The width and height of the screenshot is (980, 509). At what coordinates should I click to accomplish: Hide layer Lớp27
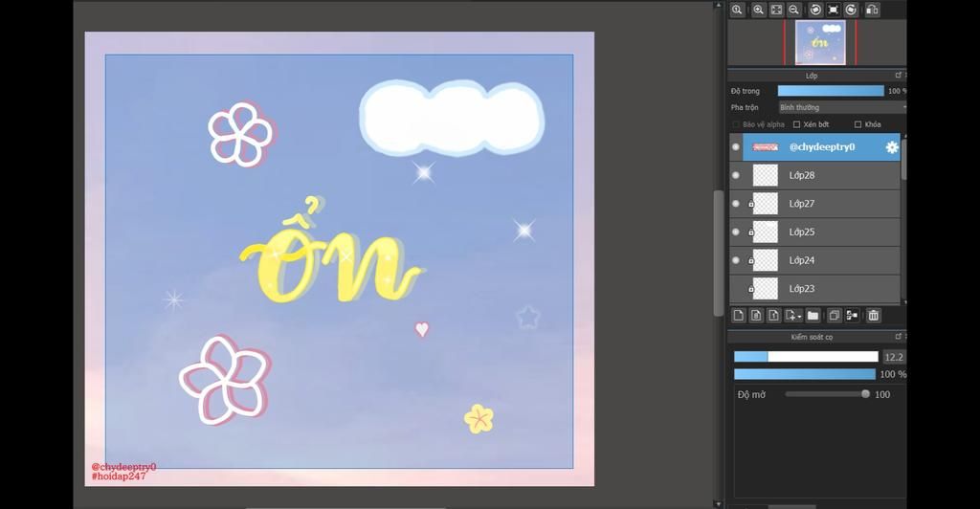click(736, 204)
